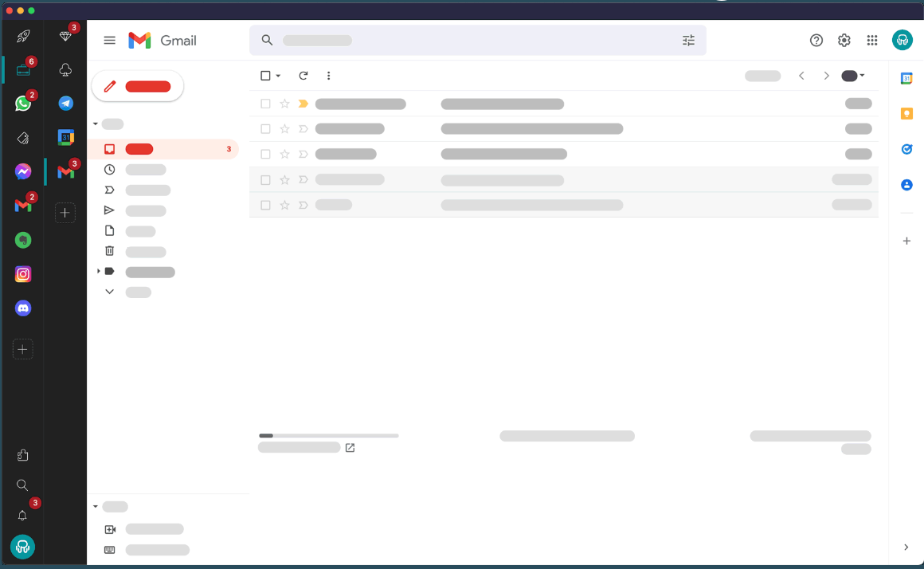Image resolution: width=924 pixels, height=569 pixels.
Task: Open the Google apps grid
Action: pos(872,40)
